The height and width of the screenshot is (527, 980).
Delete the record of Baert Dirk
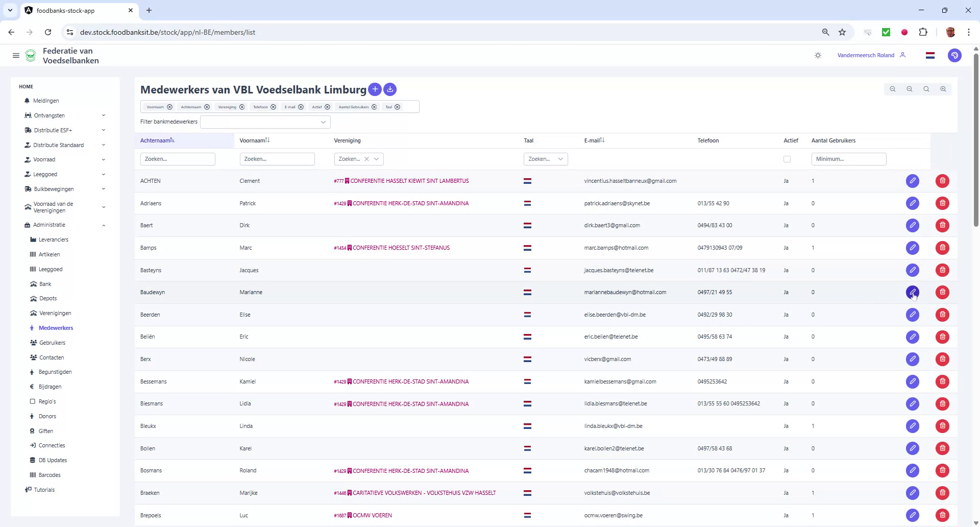click(x=942, y=225)
